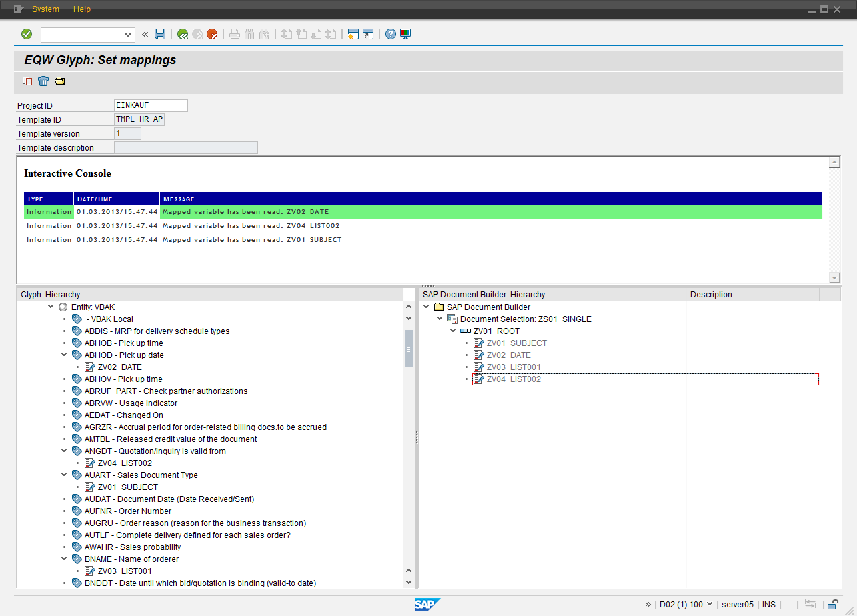Collapse the ABHOD - Pick up date node
The image size is (857, 616).
[64, 355]
